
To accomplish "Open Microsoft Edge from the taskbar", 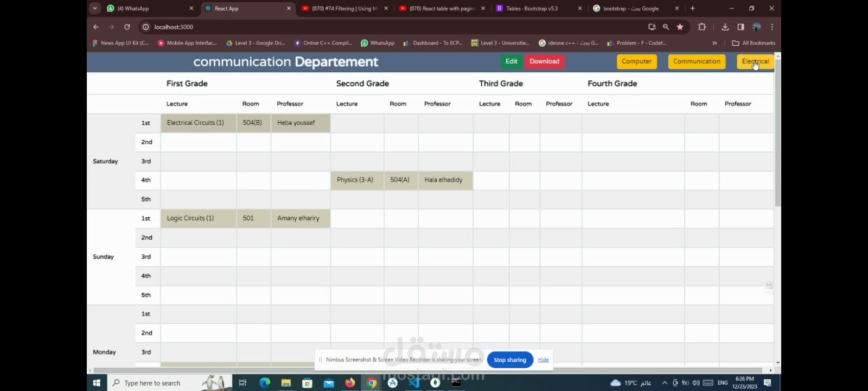I will (x=264, y=383).
